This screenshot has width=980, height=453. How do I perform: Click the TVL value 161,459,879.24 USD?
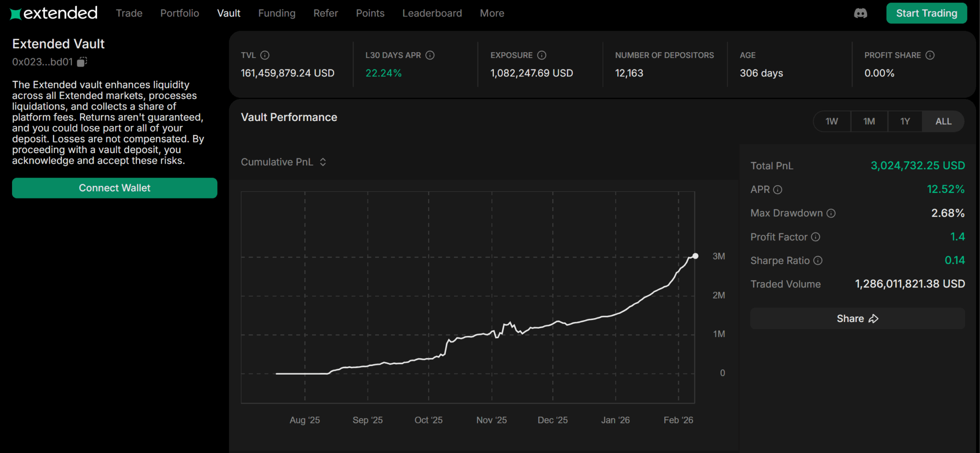tap(288, 73)
